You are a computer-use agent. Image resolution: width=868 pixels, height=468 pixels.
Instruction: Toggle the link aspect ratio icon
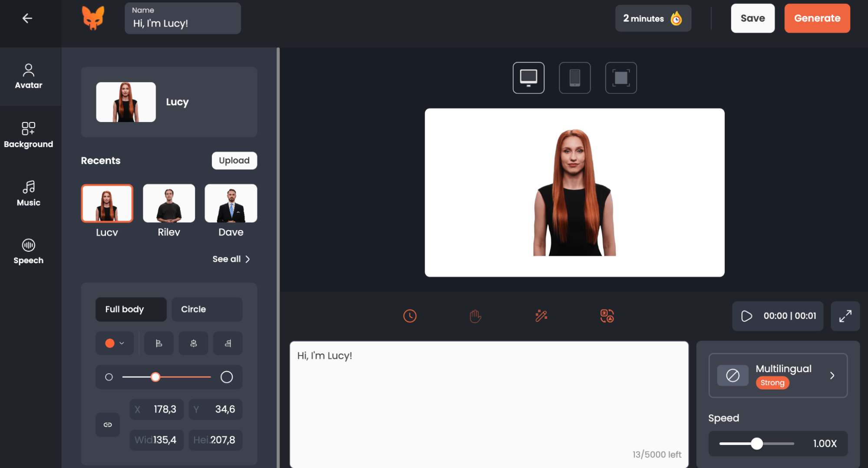(108, 425)
